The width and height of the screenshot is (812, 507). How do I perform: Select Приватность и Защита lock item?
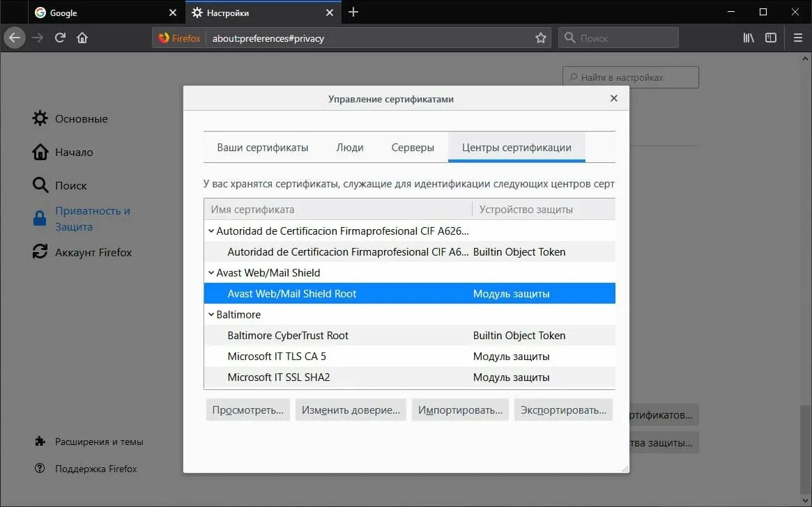point(81,218)
